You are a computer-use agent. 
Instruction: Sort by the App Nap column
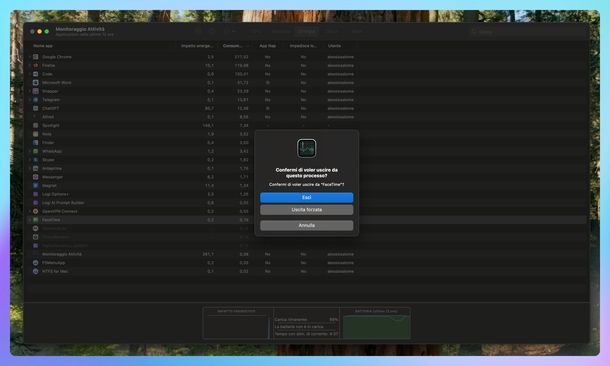point(268,46)
